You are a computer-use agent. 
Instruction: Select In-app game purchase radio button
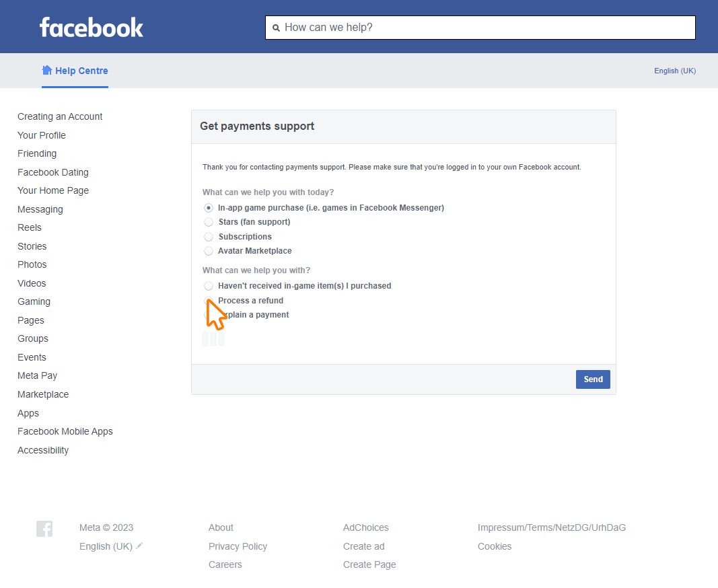[x=209, y=208]
